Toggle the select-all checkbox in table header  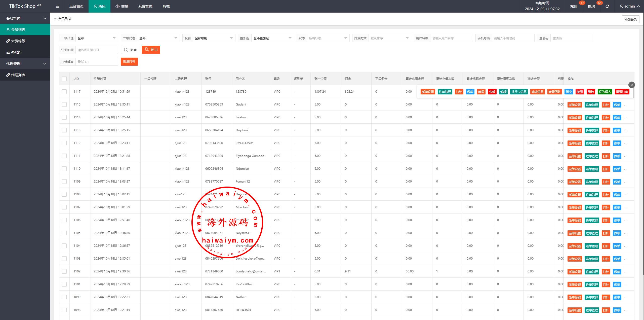click(x=64, y=79)
